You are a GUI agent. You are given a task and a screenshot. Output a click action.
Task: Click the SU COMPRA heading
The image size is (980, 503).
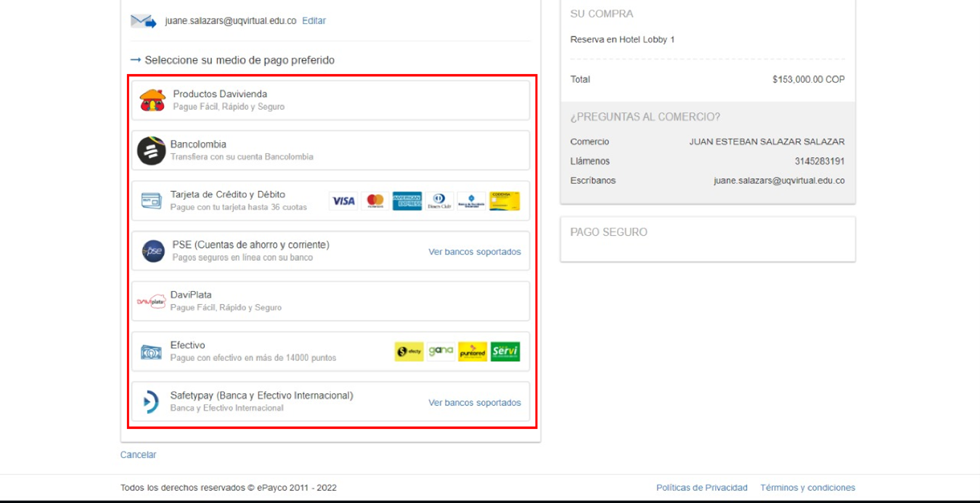602,14
